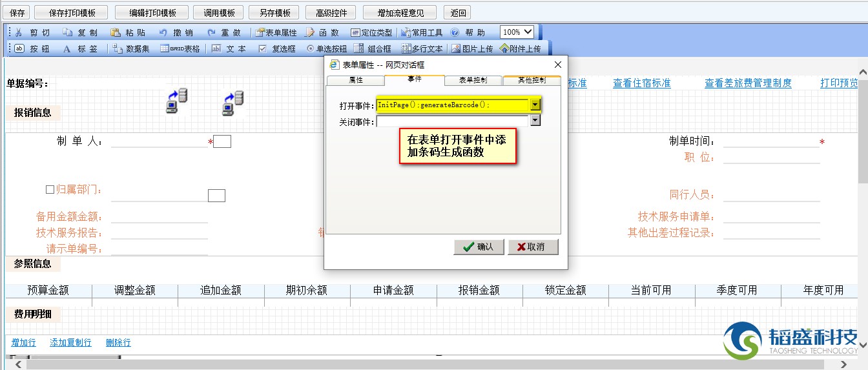Insert a 复选框 checkbox control
This screenshot has height=370, width=868.
click(x=277, y=48)
